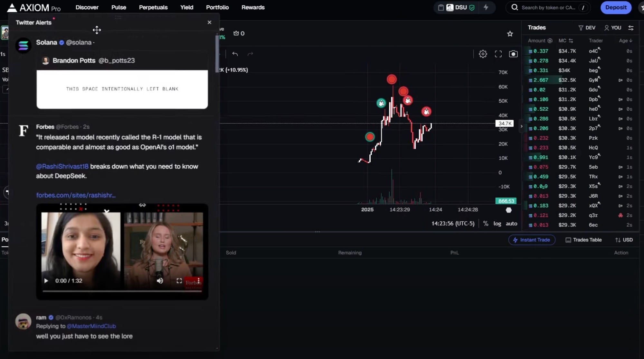Click the lightning bolt icon in top bar

[x=486, y=7]
